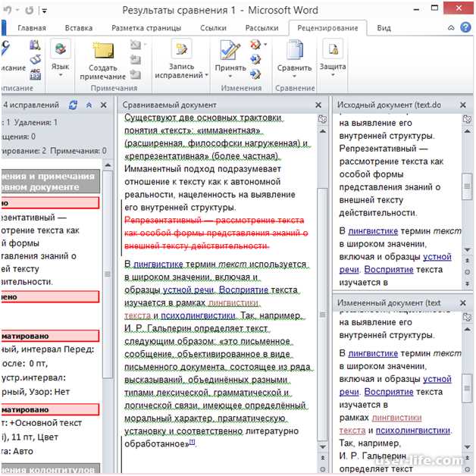The width and height of the screenshot is (476, 476).
Task: Open the reject change dropdown arrow
Action: pyautogui.click(x=265, y=45)
